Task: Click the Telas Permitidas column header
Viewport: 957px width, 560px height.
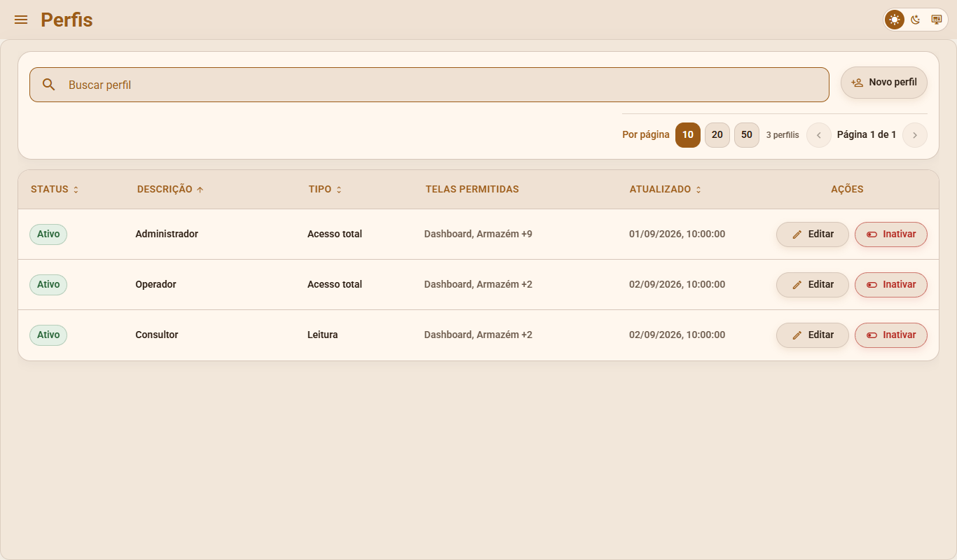Action: pyautogui.click(x=472, y=189)
